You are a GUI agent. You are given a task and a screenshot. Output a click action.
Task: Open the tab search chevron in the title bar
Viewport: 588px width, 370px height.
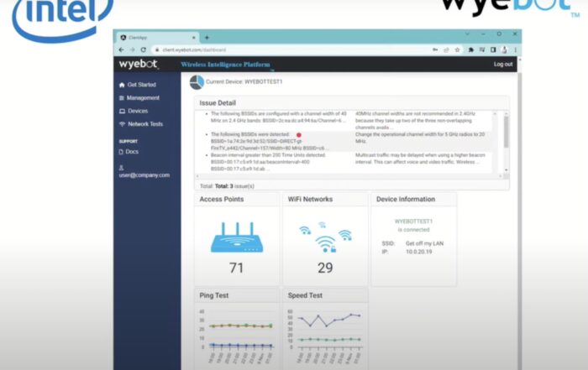point(467,34)
